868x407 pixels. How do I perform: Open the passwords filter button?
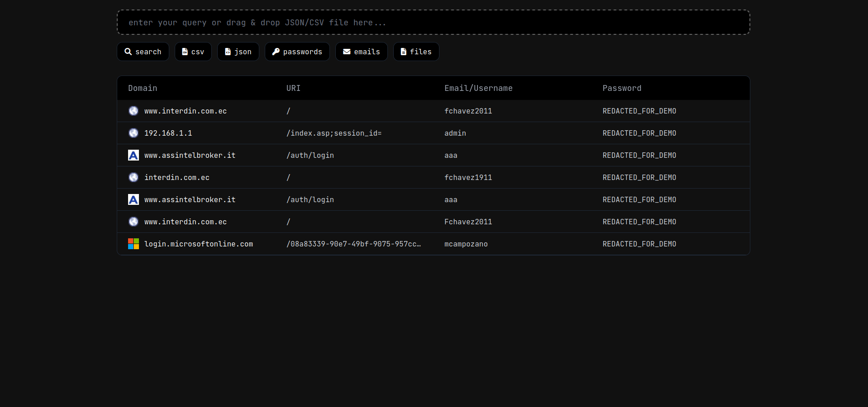pos(297,52)
